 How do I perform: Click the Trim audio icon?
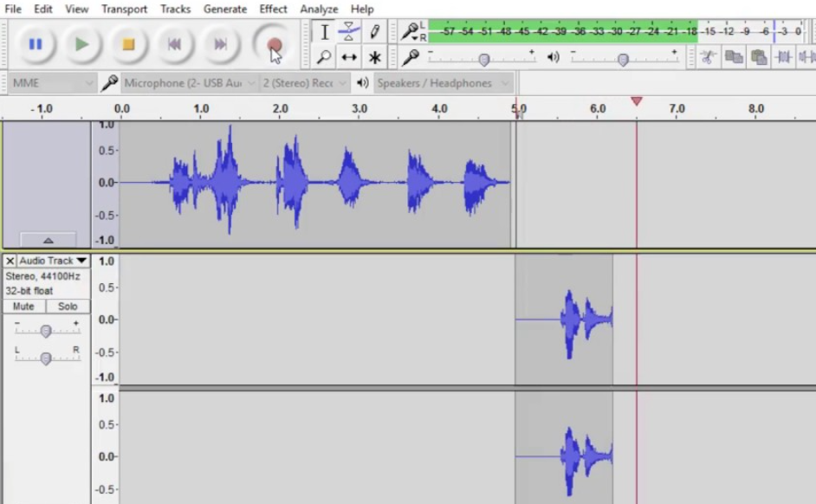(x=783, y=56)
